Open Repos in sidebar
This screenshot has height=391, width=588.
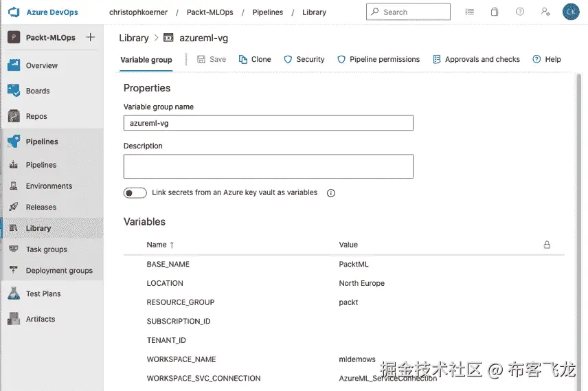click(36, 116)
